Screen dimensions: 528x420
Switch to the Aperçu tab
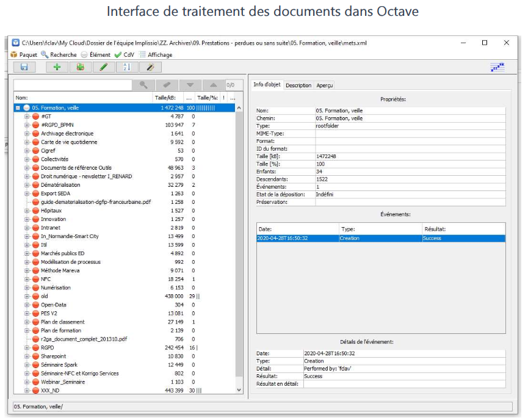pyautogui.click(x=325, y=85)
